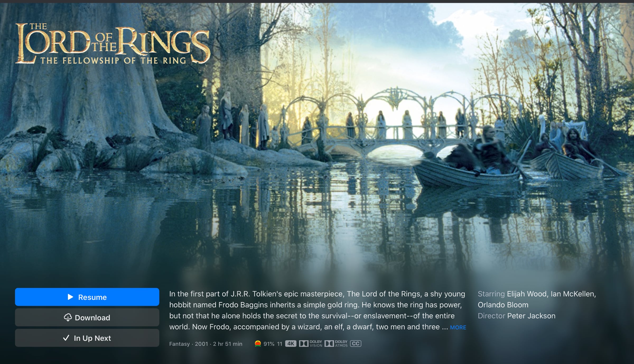This screenshot has height=364, width=634.
Task: Expand the description with MORE link
Action: (458, 327)
